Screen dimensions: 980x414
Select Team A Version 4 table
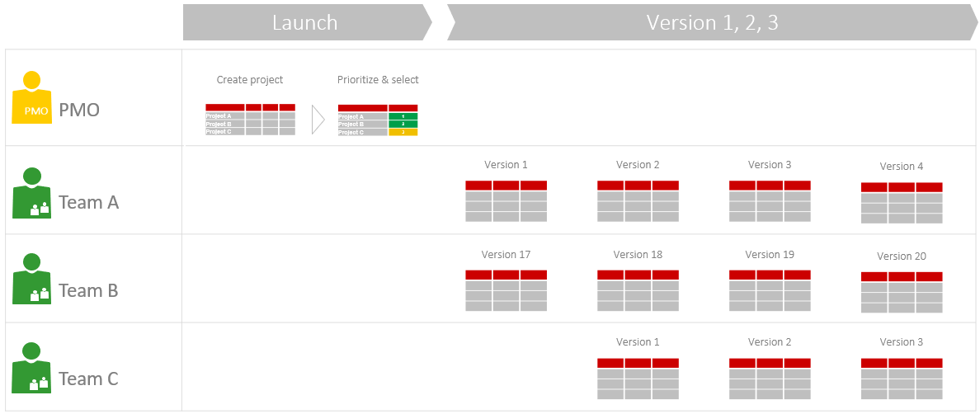point(902,203)
